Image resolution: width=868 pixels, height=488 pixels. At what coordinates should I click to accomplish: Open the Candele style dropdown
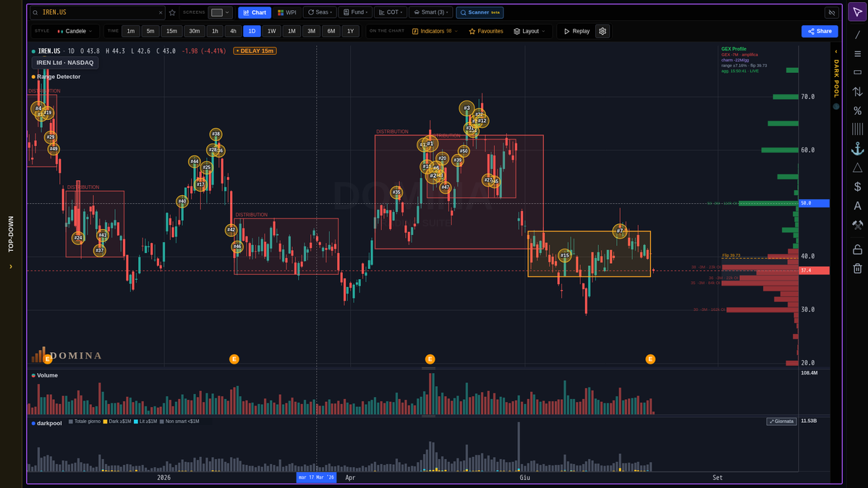pyautogui.click(x=75, y=31)
